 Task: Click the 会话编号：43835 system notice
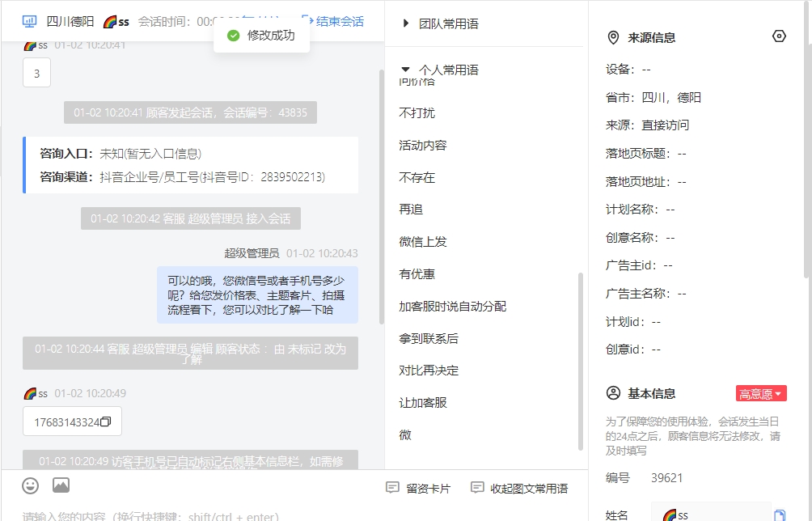click(x=191, y=112)
